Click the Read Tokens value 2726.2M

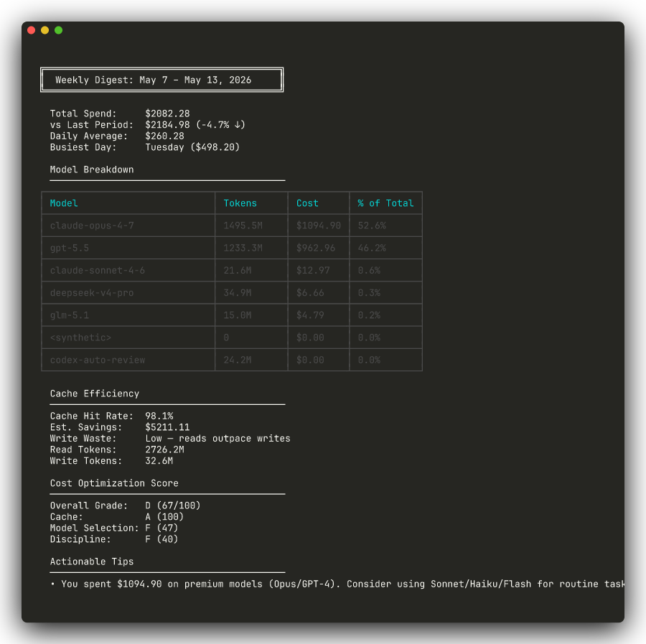tap(164, 449)
